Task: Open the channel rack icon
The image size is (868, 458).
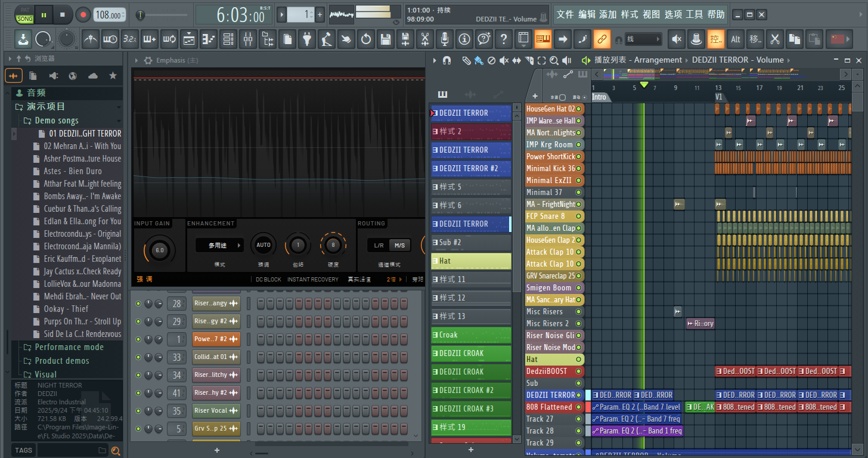Action: point(228,39)
